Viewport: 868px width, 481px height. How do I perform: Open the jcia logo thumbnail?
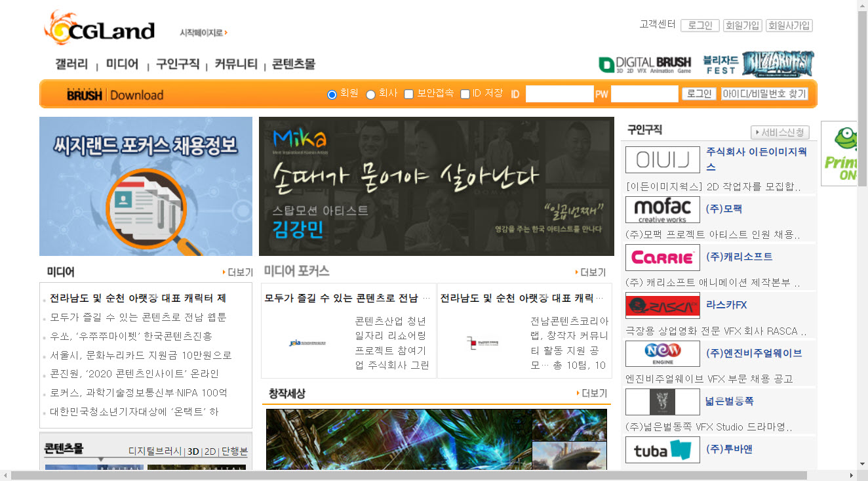click(307, 343)
